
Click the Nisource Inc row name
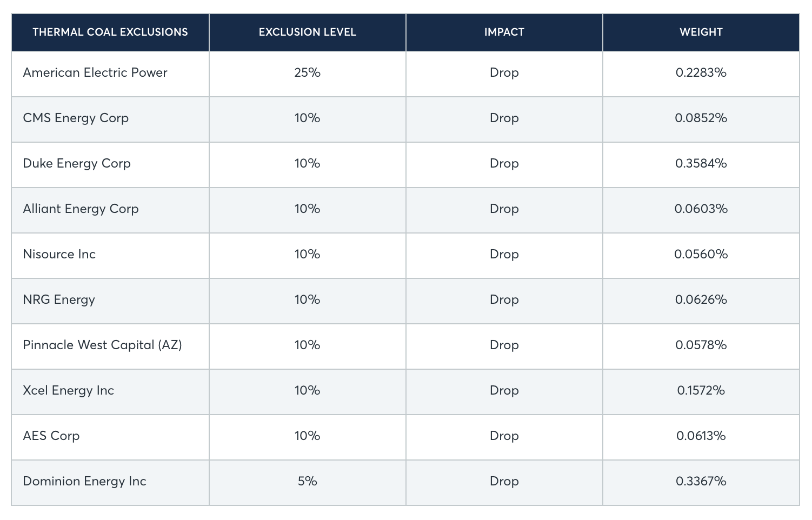(59, 255)
